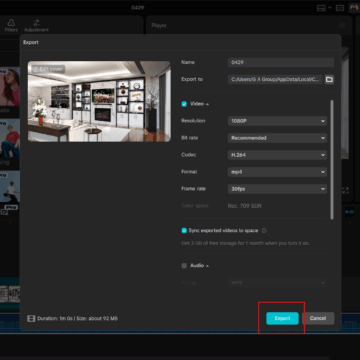Open the disabled audio format dropdown

(x=277, y=283)
